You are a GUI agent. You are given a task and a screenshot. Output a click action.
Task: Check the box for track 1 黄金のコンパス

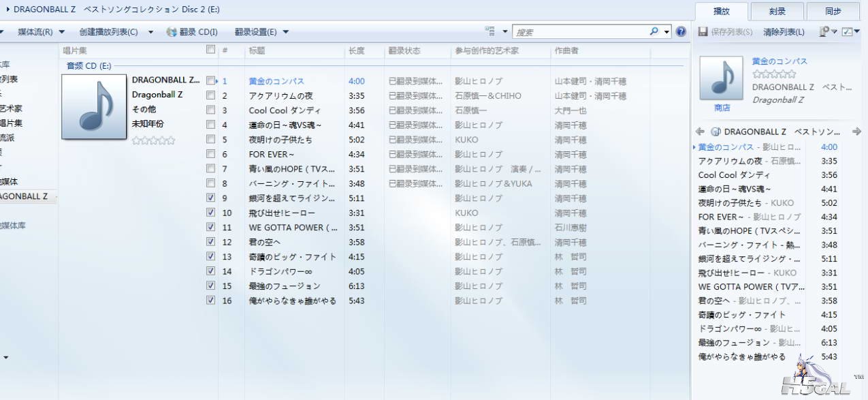pyautogui.click(x=210, y=80)
